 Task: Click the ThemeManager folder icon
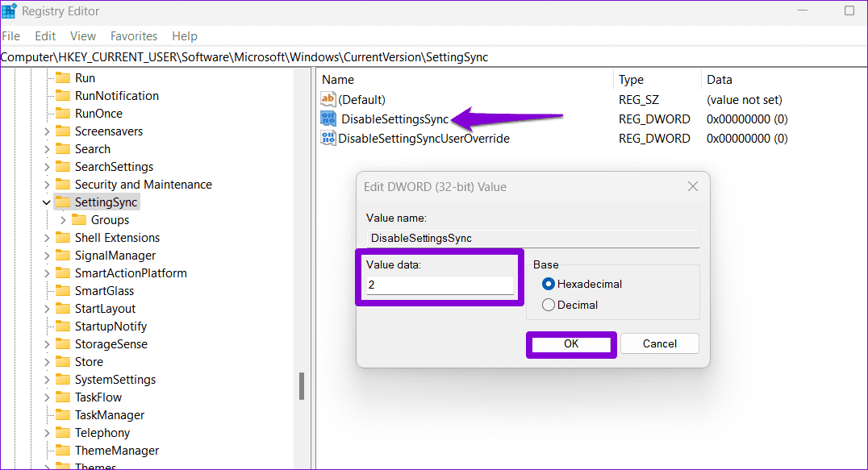[x=63, y=450]
